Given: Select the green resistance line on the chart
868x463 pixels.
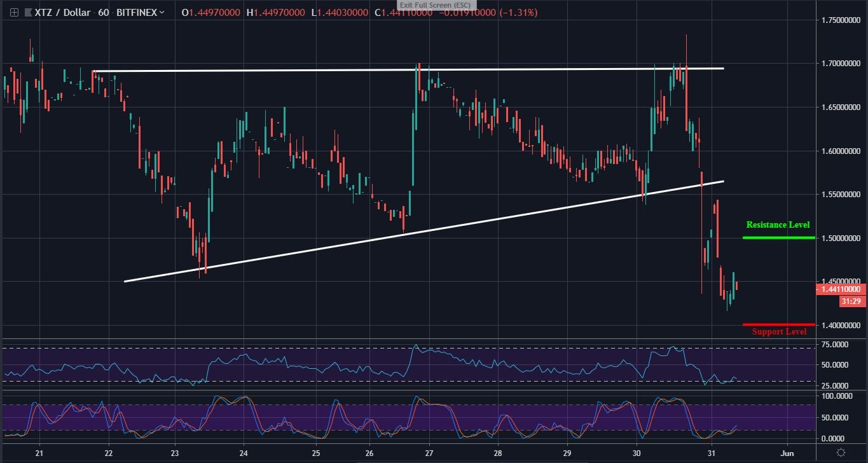Looking at the screenshot, I should tap(778, 237).
